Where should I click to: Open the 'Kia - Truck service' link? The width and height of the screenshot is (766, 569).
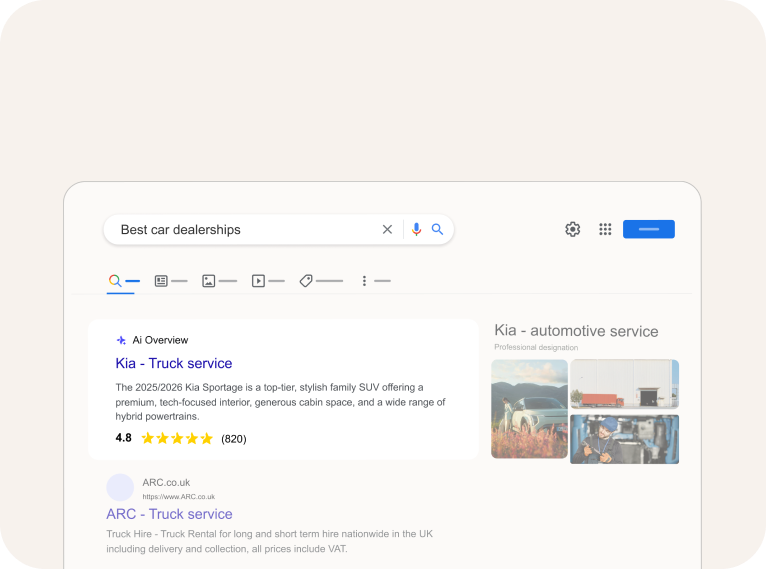click(173, 363)
